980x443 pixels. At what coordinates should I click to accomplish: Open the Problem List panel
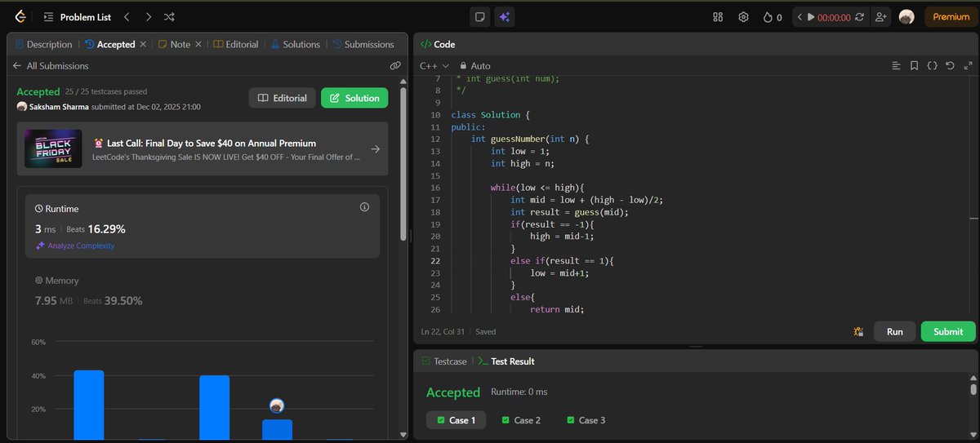77,16
